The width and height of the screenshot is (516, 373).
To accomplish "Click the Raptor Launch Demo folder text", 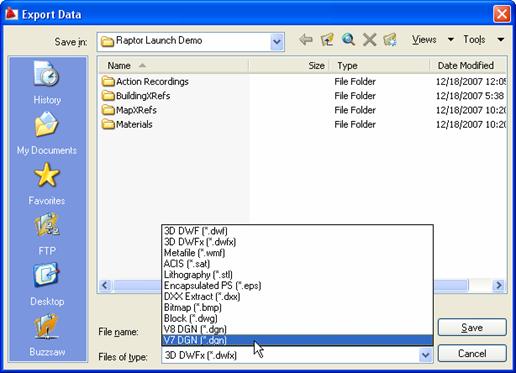I will 159,41.
